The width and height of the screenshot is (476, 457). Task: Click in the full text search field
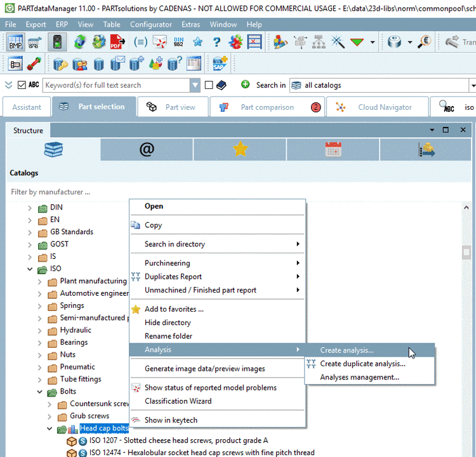click(117, 85)
